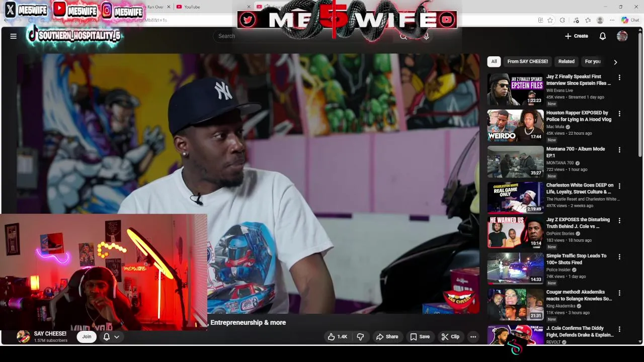Dislike the current video
644x362 pixels.
[360, 337]
